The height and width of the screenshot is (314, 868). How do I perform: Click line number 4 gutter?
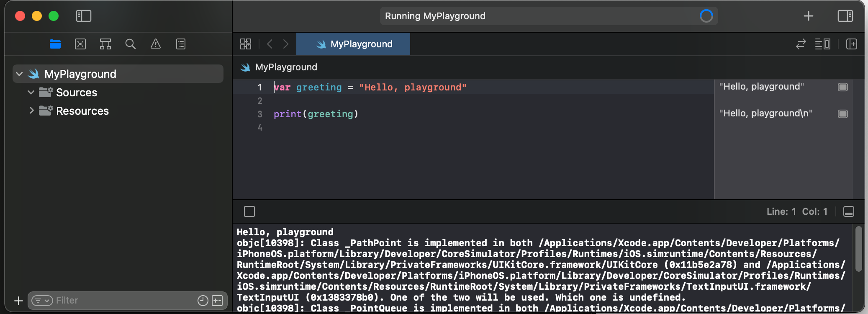click(260, 127)
